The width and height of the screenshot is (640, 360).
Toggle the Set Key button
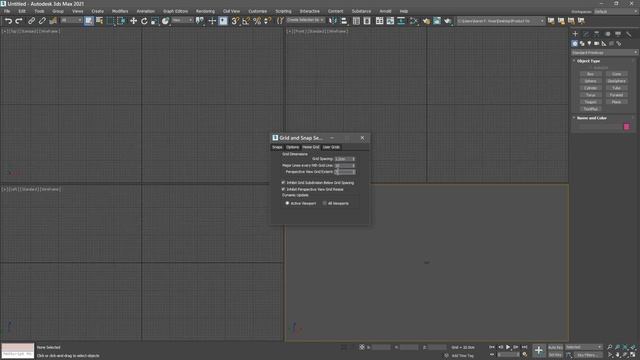[555, 355]
